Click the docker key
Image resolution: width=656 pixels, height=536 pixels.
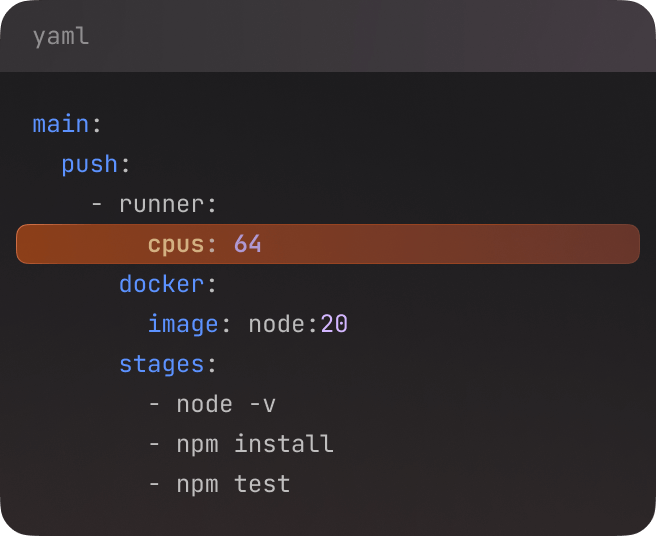click(x=161, y=284)
